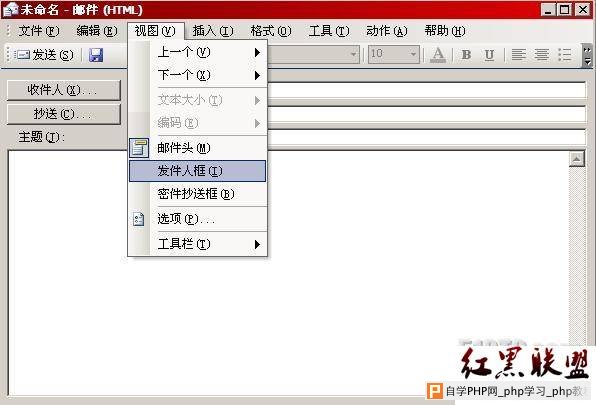Center align text toolbar icon
This screenshot has height=405, width=596.
coord(541,55)
